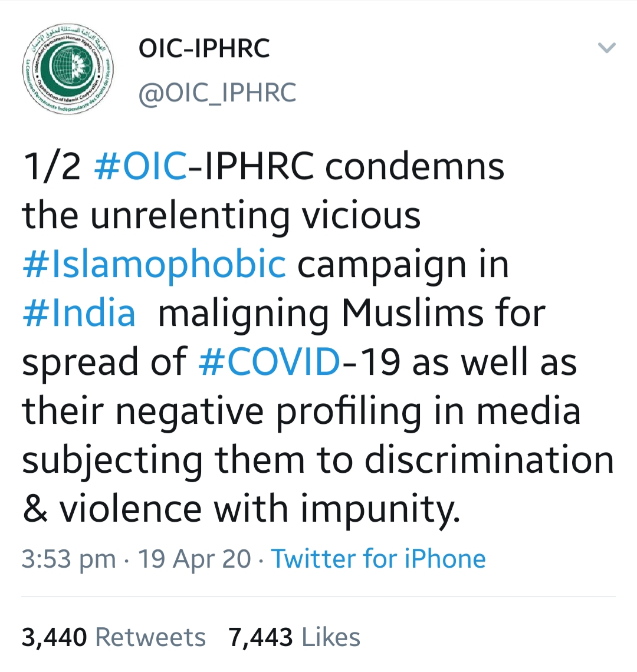This screenshot has height=672, width=637.
Task: Open the #Islamophobic hashtag
Action: pos(154,263)
